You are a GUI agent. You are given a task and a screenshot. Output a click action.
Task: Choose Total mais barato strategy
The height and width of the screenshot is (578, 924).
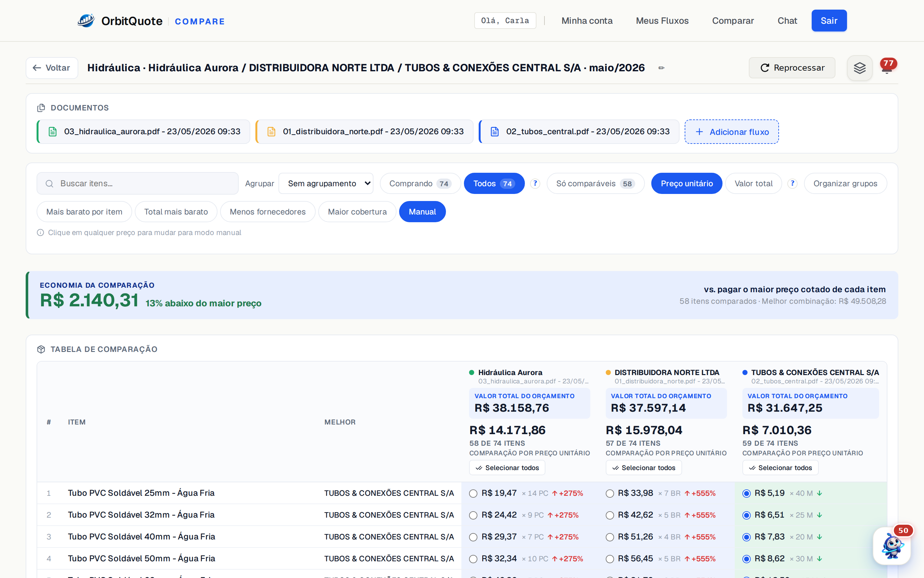pos(176,212)
